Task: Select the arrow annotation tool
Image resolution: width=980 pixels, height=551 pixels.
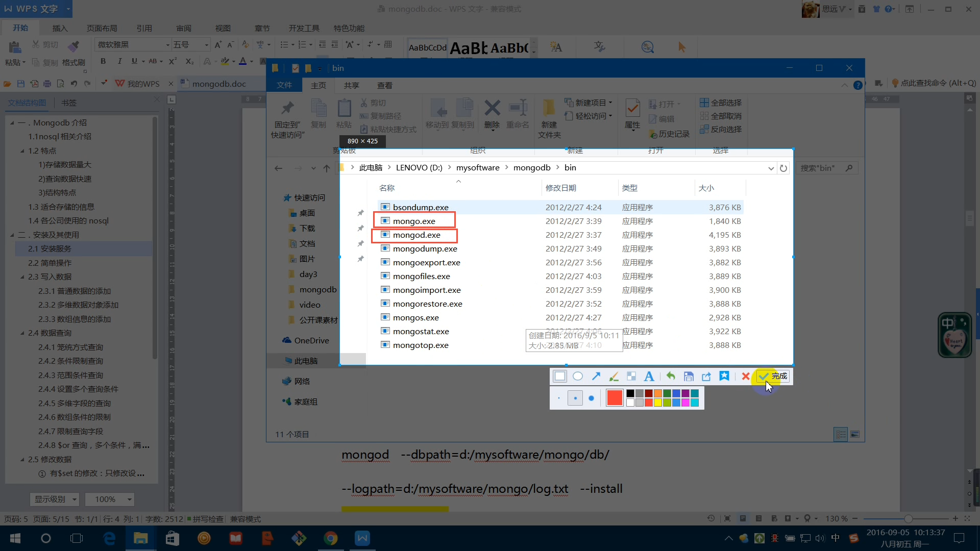Action: 596,376
